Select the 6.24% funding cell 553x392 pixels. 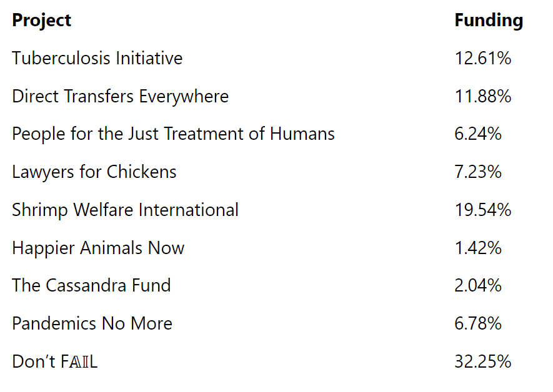pyautogui.click(x=478, y=134)
